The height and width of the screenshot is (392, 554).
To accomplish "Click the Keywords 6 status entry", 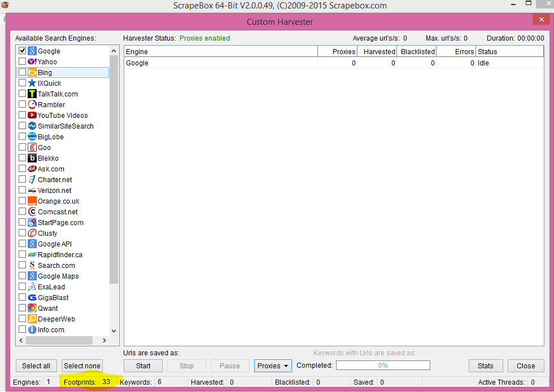I will [x=141, y=382].
